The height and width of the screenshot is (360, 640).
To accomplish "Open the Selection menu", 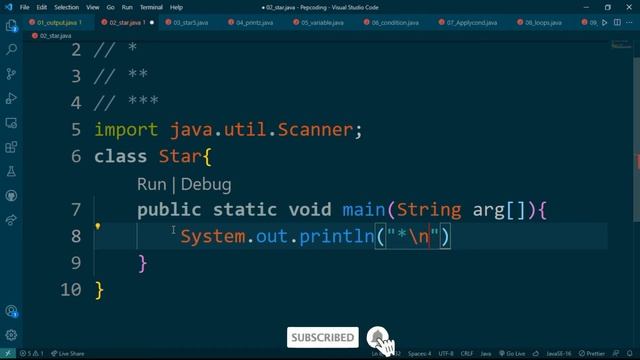I will pos(67,7).
